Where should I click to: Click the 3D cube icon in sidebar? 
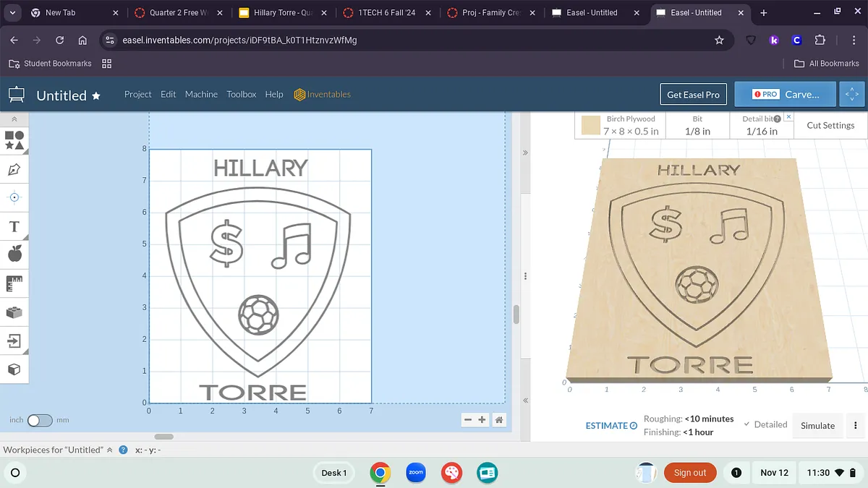pyautogui.click(x=14, y=369)
